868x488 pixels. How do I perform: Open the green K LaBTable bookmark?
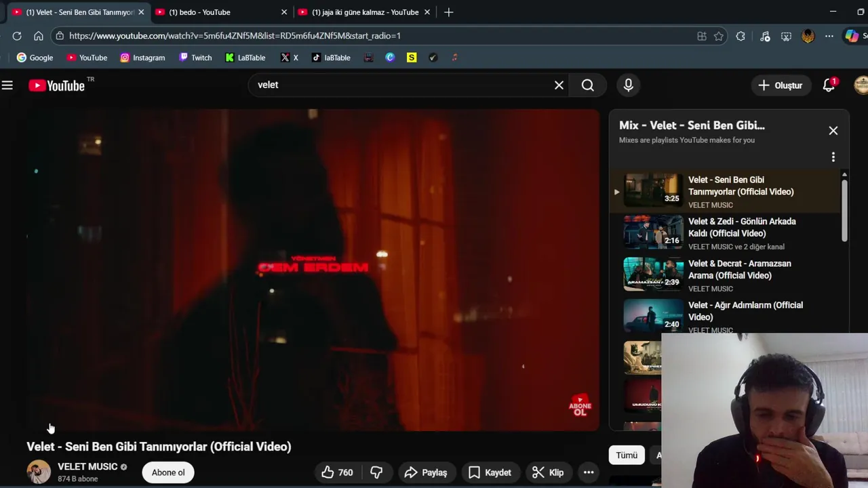pos(245,58)
